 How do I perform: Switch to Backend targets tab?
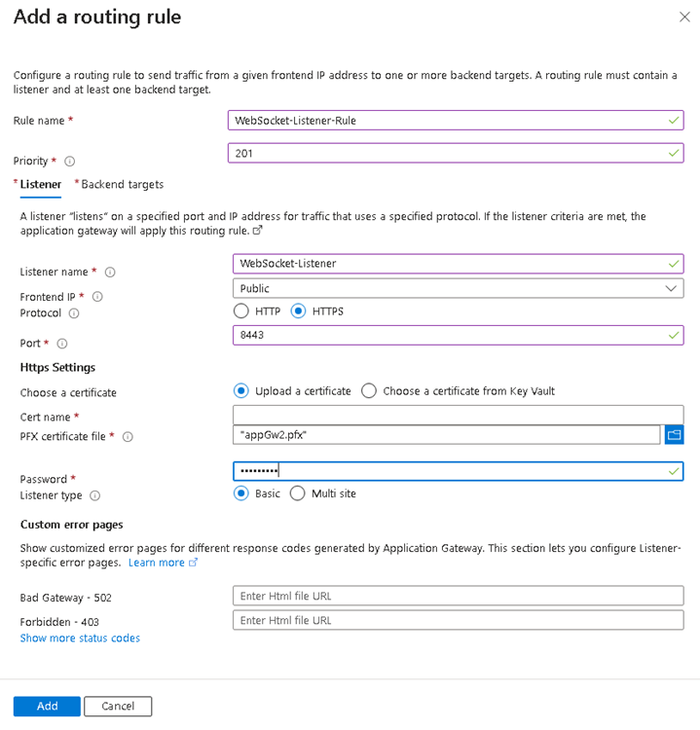[x=122, y=184]
